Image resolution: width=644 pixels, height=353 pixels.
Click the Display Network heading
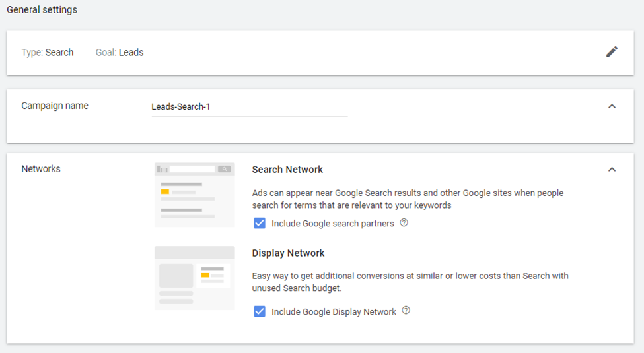click(x=289, y=253)
